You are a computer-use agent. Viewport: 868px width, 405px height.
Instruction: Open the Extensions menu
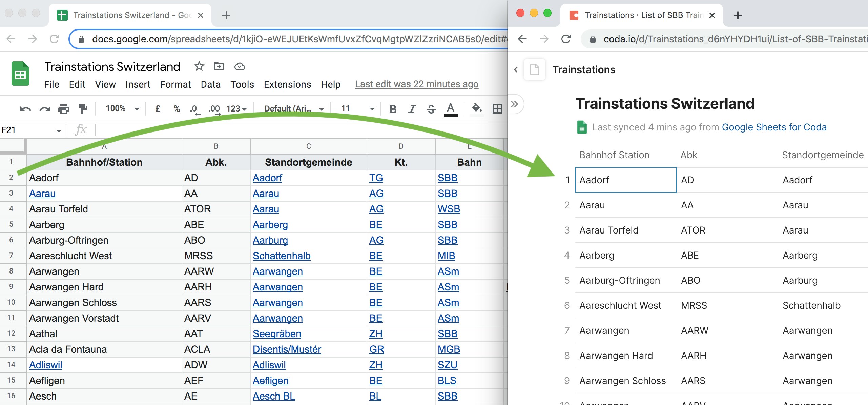coord(287,84)
